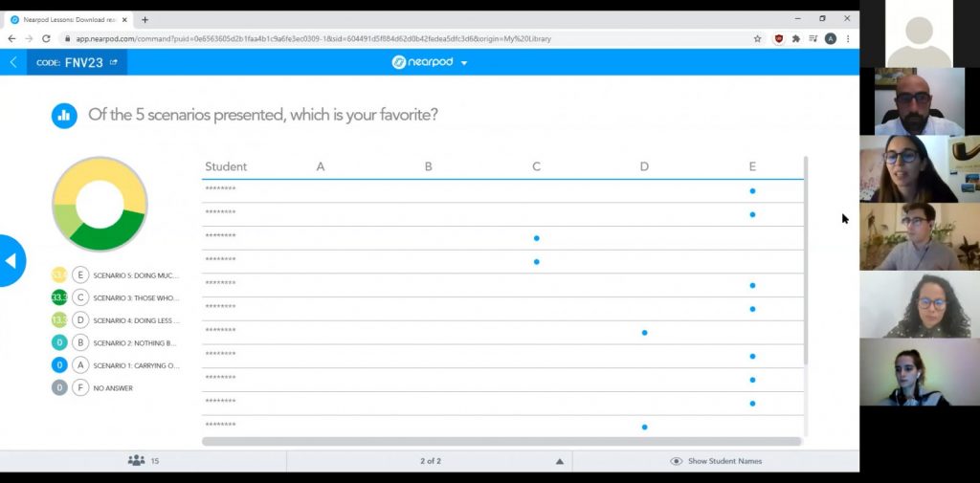Image resolution: width=980 pixels, height=483 pixels.
Task: Select option E legend circle
Action: pos(80,274)
